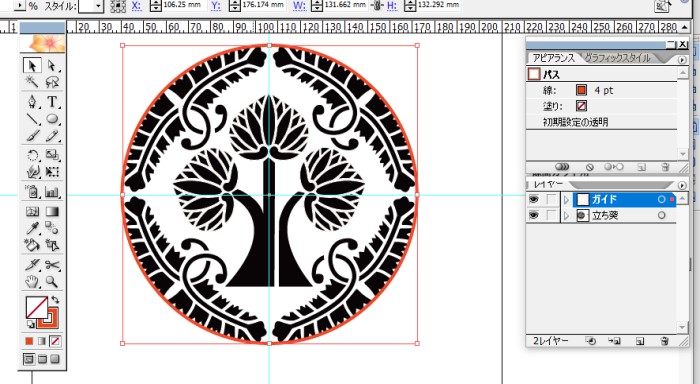The image size is (700, 384).
Task: Hide the 立ち葵 layer with eye icon
Action: (533, 215)
